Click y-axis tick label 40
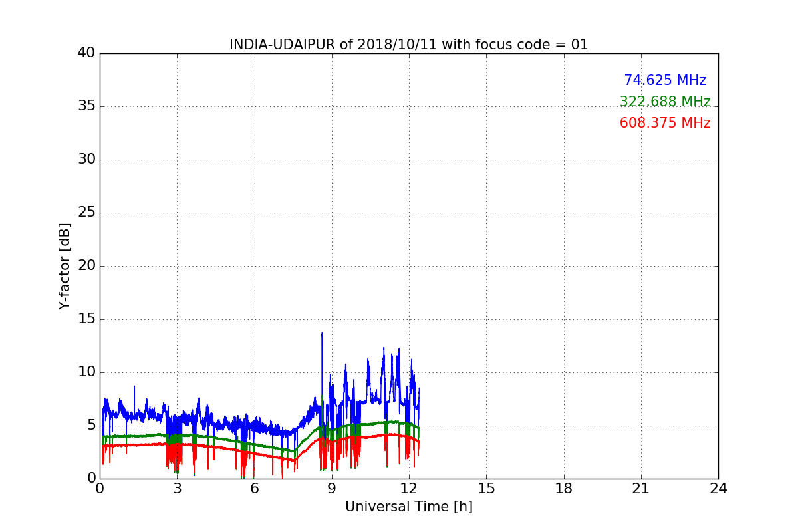Image resolution: width=798 pixels, height=532 pixels. point(86,53)
